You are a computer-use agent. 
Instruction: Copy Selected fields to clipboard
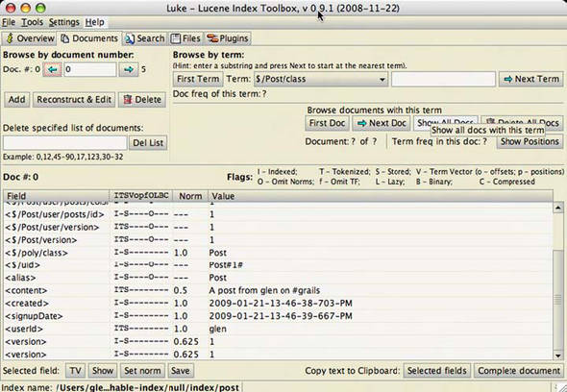tap(437, 371)
